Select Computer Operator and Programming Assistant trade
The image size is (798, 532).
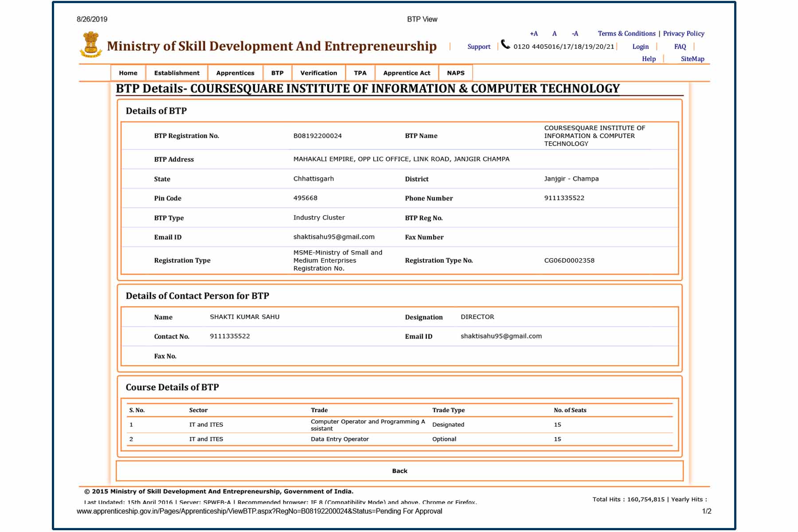(x=368, y=425)
